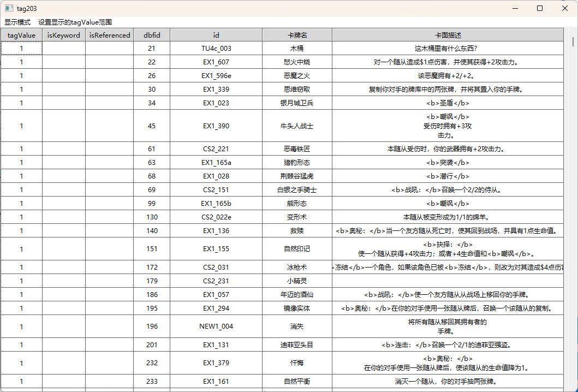The height and width of the screenshot is (392, 578).
Task: Select description 该恶魔拥有+2/+2。
Action: [448, 75]
